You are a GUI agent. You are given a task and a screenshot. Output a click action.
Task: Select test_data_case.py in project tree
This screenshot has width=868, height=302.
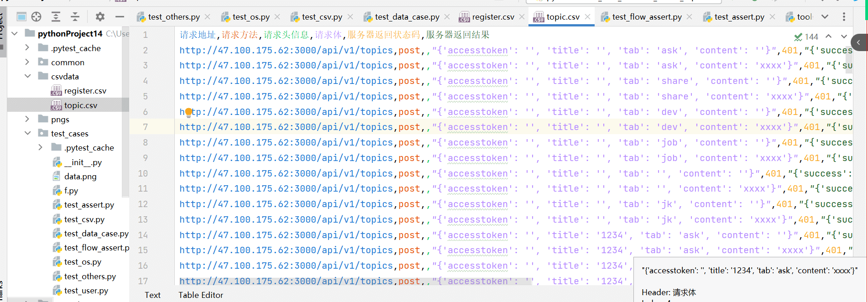96,234
